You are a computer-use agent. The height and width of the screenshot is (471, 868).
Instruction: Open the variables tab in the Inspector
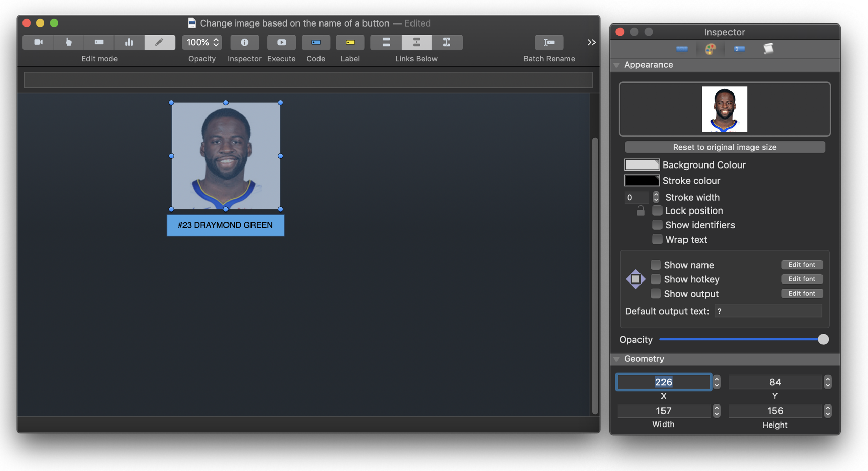(x=739, y=49)
